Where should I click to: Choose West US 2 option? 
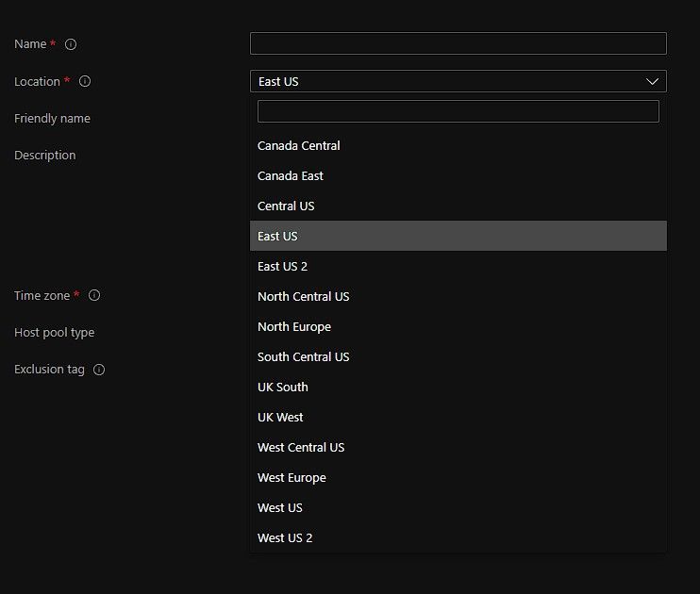point(285,538)
